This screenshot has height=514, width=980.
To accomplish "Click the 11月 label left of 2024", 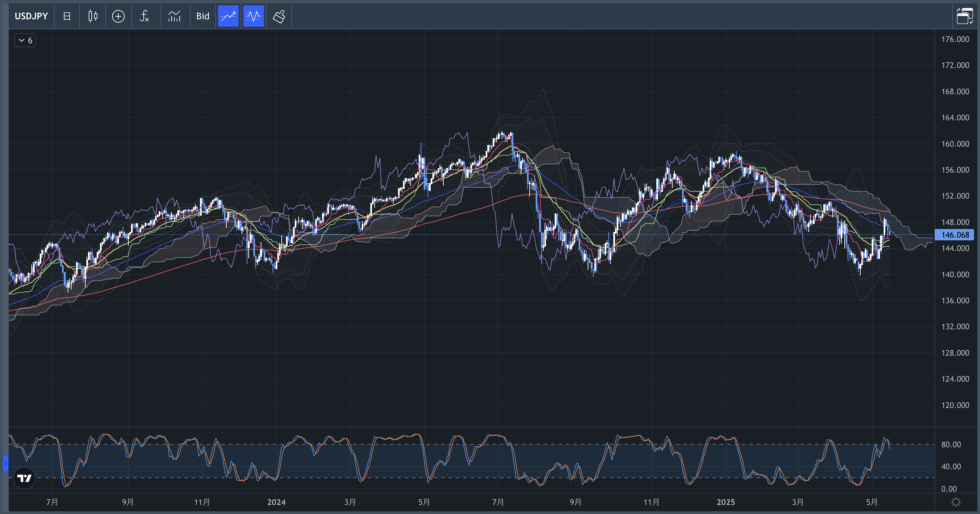I will 202,502.
